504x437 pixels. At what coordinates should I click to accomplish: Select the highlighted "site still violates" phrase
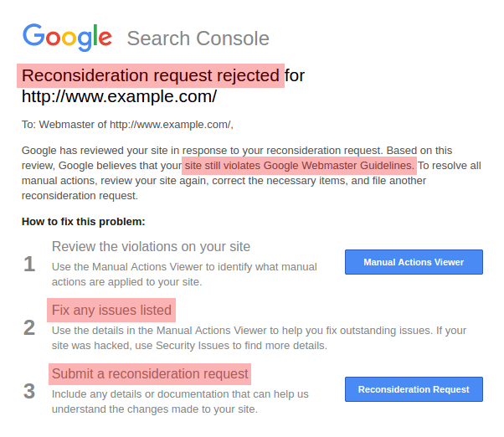(x=299, y=165)
